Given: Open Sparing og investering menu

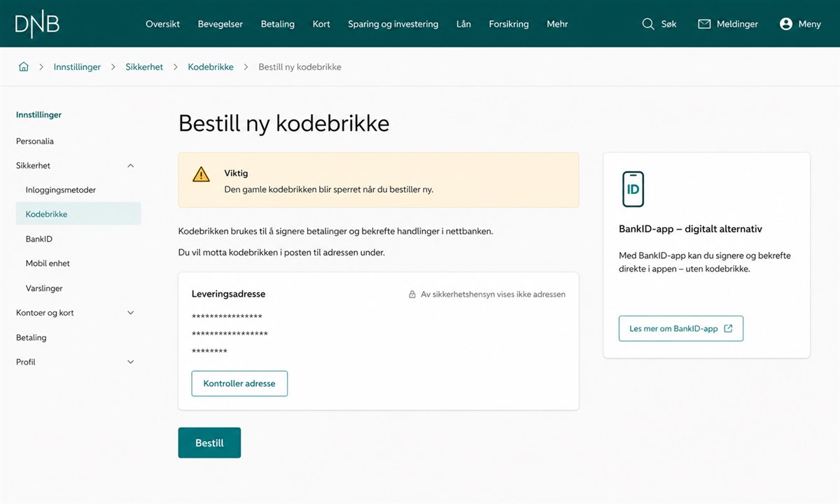Looking at the screenshot, I should tap(393, 24).
